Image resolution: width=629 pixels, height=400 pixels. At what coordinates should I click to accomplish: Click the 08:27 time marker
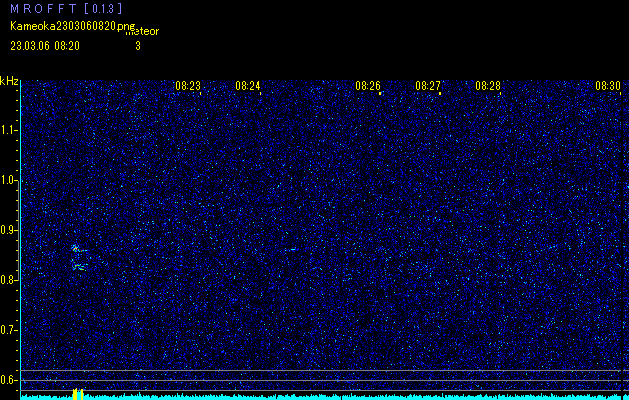[x=428, y=85]
